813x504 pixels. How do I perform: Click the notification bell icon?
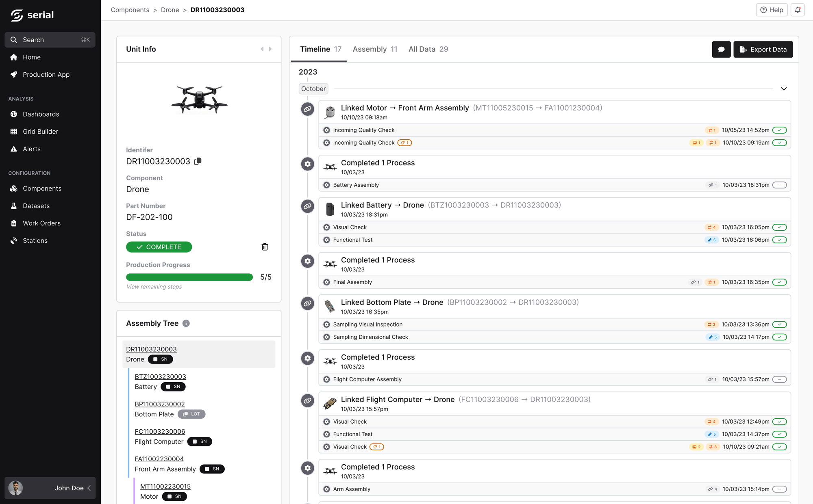click(798, 10)
